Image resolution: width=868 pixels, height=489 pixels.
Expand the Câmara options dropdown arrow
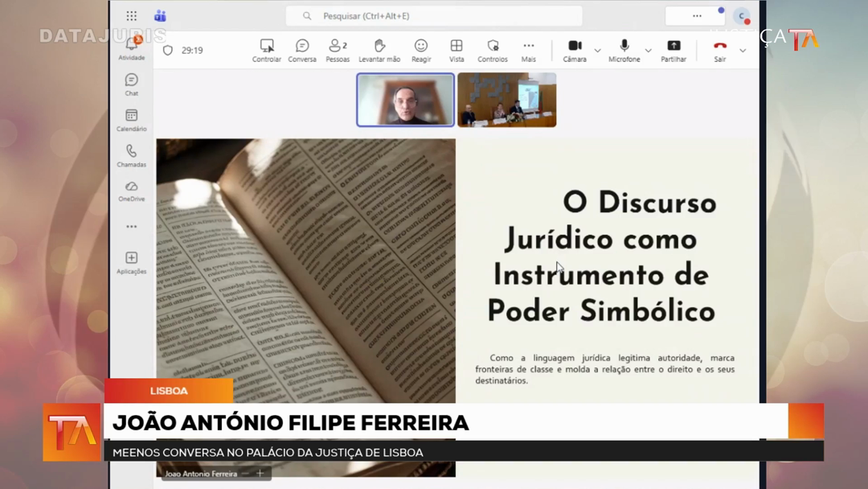pos(597,51)
